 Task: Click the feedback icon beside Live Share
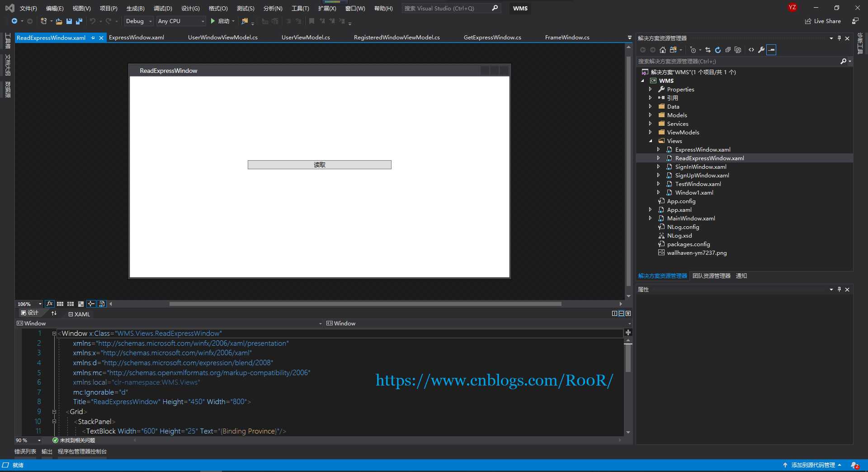pyautogui.click(x=855, y=21)
